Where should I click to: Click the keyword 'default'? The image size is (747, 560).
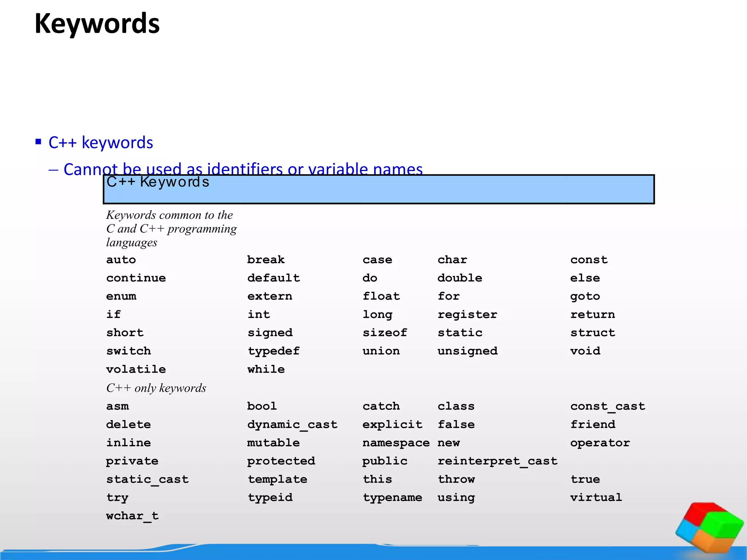coord(274,278)
